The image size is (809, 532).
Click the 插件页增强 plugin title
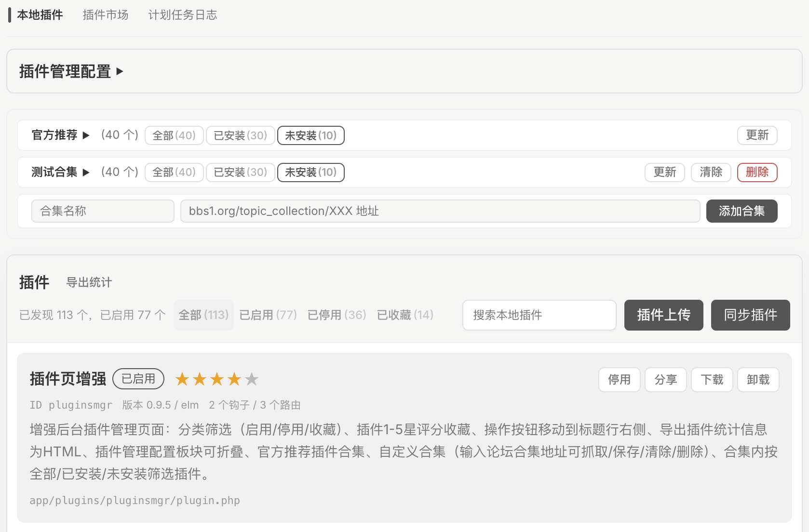coord(68,379)
